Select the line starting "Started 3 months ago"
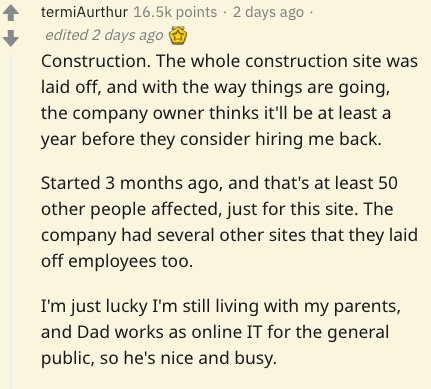Image resolution: width=431 pixels, height=389 pixels. [x=219, y=183]
